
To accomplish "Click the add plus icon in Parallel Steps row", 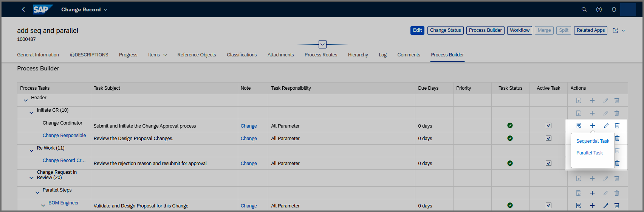I will [x=592, y=193].
